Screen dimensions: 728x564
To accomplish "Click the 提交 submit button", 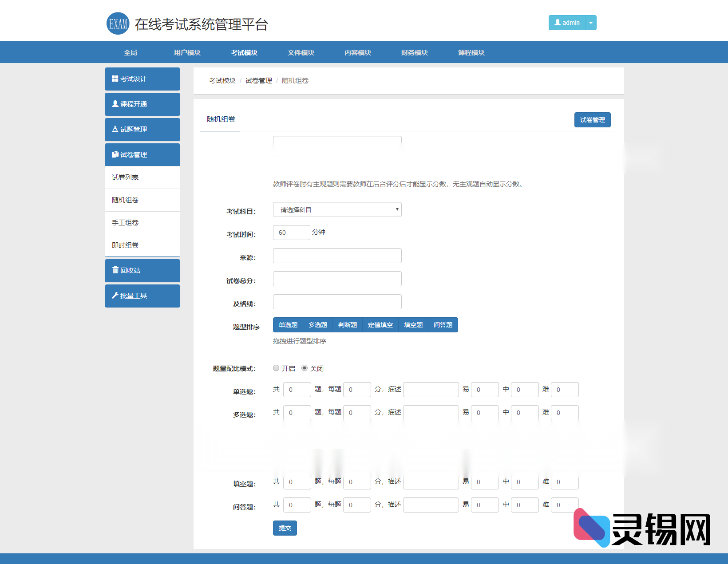I will [285, 528].
